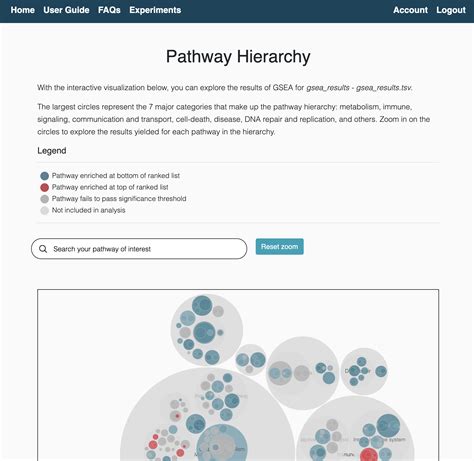Click the light gray not-included legend dot
Image resolution: width=474 pixels, height=461 pixels.
44,210
